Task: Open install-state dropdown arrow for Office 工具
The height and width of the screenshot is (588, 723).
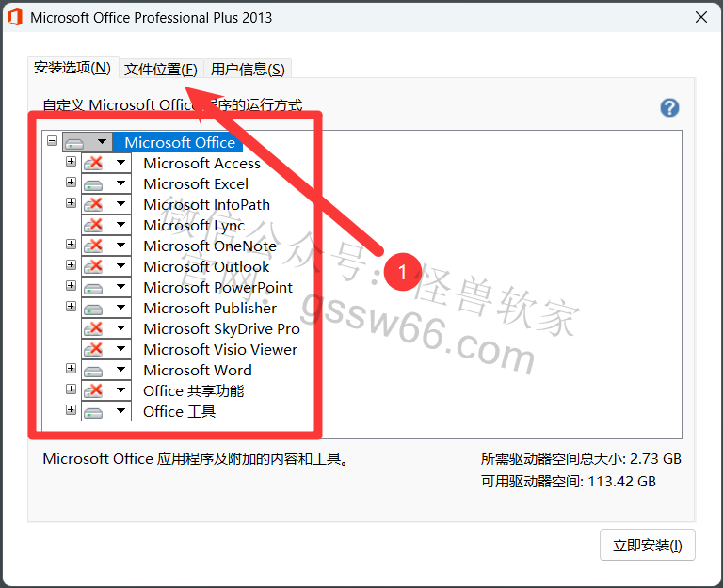Action: pos(120,410)
